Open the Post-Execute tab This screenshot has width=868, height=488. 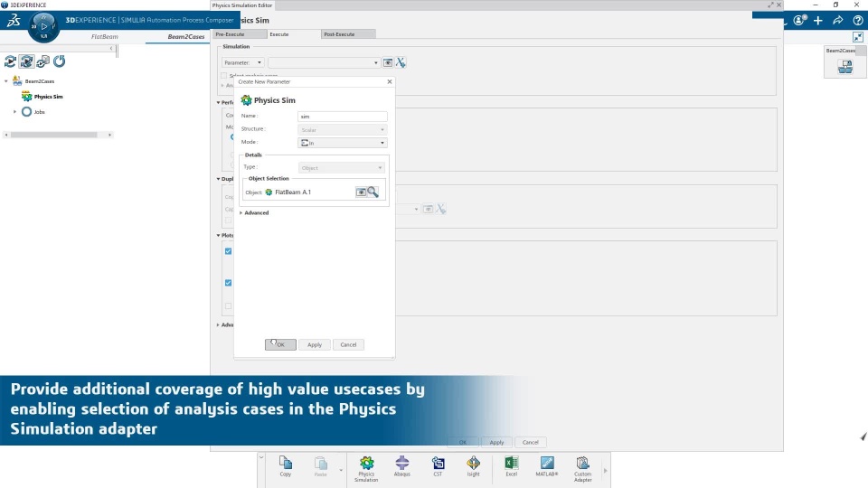pos(348,34)
